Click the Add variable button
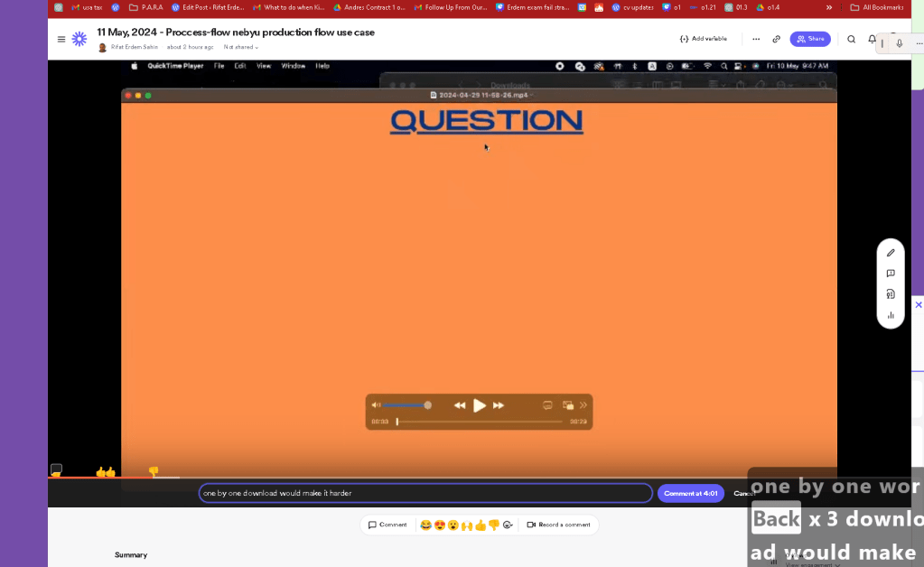 (x=704, y=39)
